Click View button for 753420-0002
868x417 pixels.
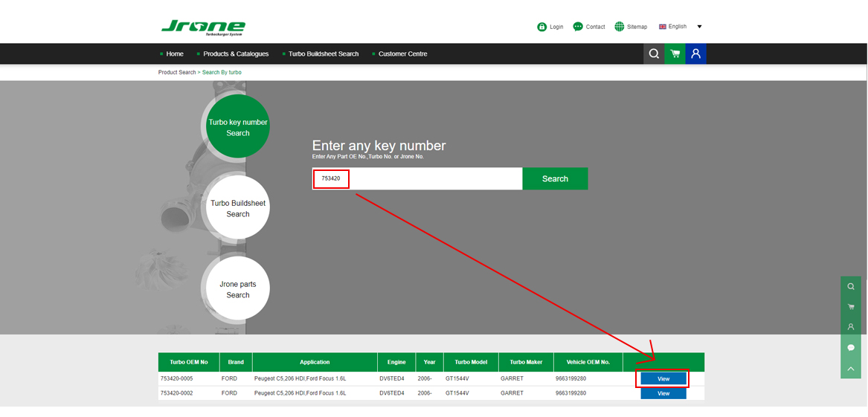[663, 393]
